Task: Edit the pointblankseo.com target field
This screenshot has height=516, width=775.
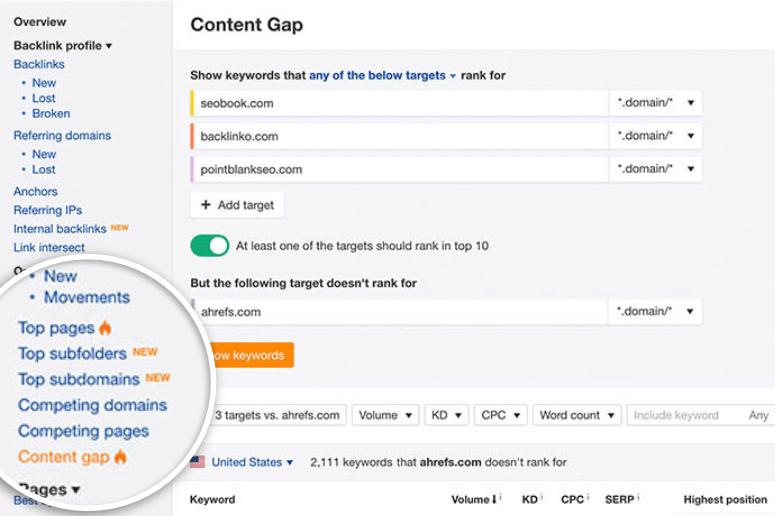Action: point(399,169)
